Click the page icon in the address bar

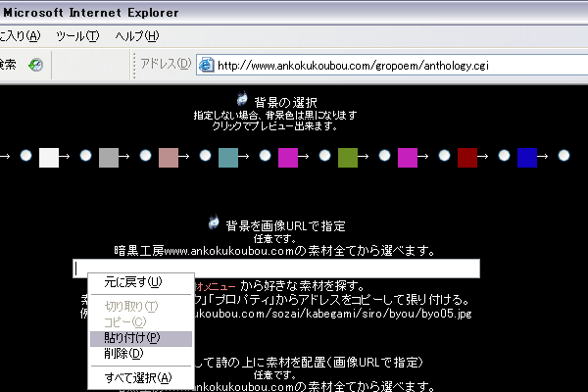[206, 65]
